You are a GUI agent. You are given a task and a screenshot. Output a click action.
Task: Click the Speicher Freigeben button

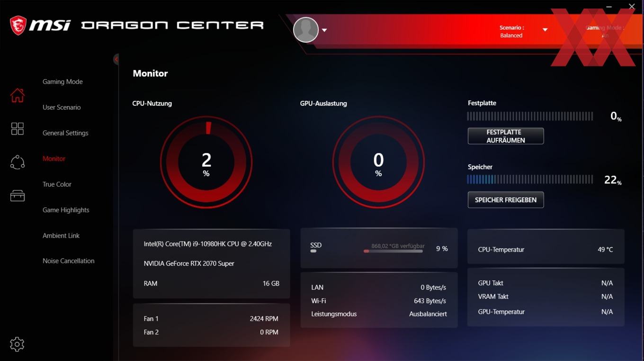click(506, 200)
